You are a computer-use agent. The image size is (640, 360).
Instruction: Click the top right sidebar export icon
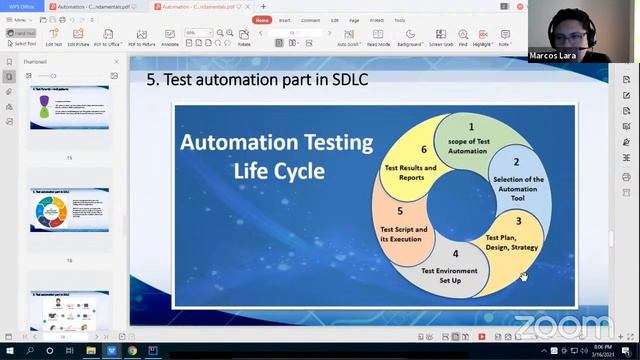click(627, 80)
